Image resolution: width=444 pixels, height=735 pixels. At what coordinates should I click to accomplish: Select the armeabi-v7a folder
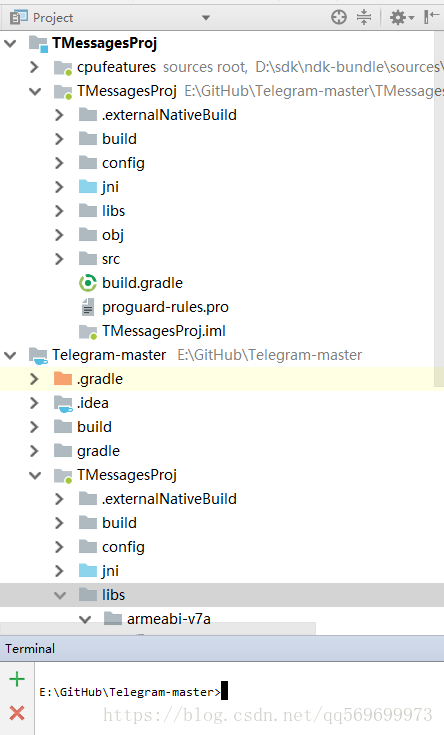(168, 619)
